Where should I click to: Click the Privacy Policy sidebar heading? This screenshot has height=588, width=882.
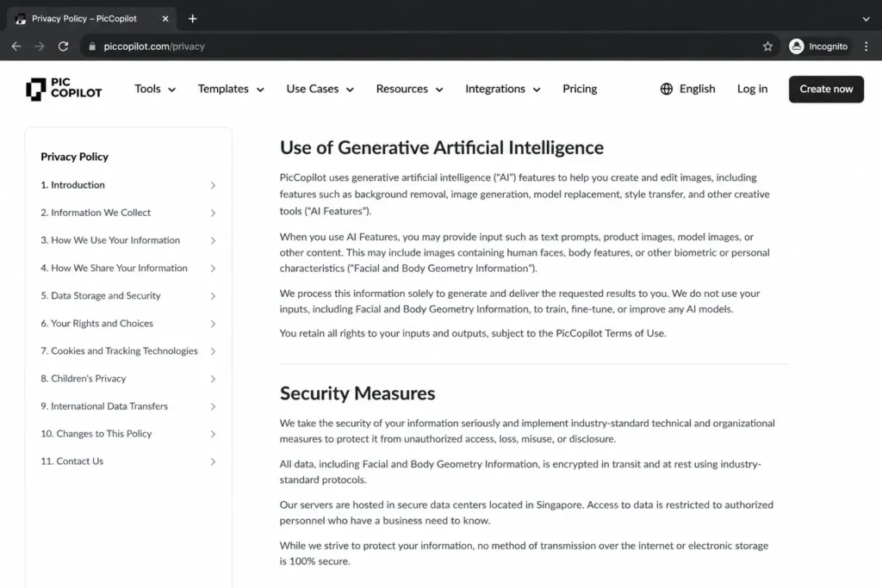pos(74,157)
